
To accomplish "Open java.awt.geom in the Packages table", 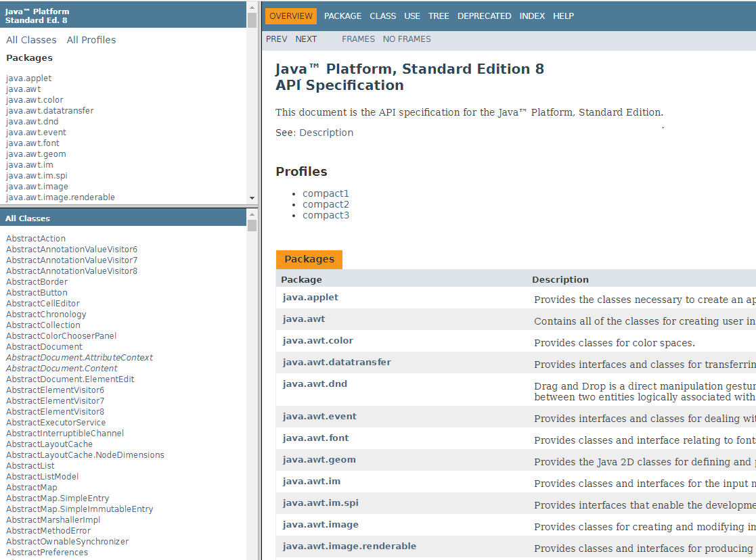I will pos(319,460).
